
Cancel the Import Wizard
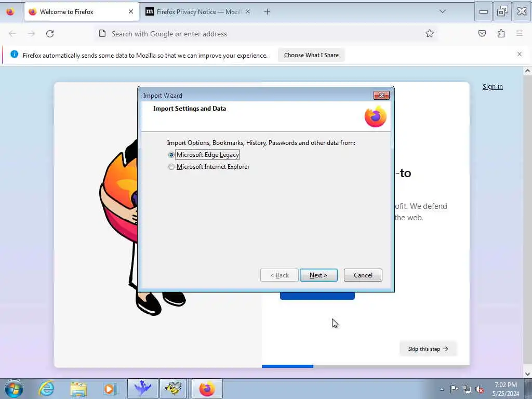click(363, 275)
